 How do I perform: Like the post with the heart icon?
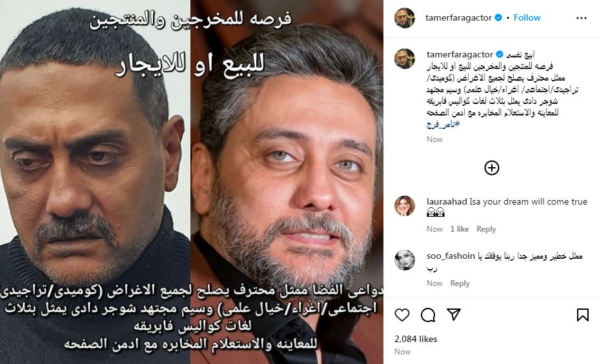pyautogui.click(x=402, y=315)
